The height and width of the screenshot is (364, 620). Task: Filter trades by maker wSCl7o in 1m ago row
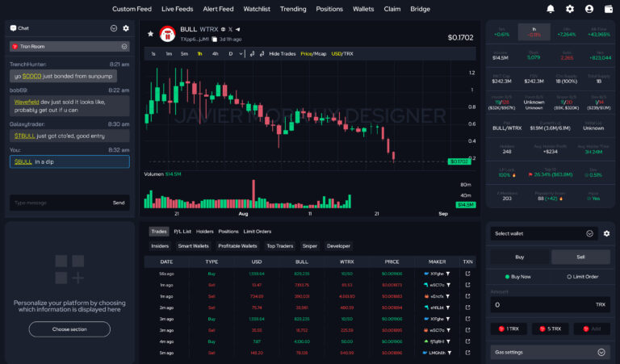coord(448,285)
